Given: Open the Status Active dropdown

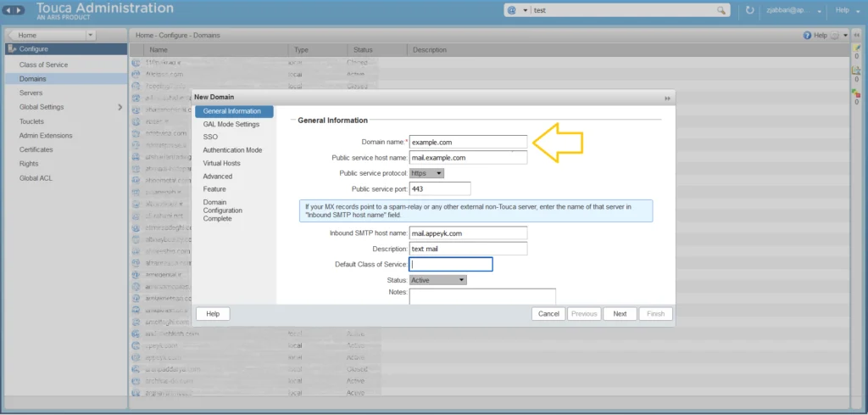Looking at the screenshot, I should pyautogui.click(x=438, y=280).
